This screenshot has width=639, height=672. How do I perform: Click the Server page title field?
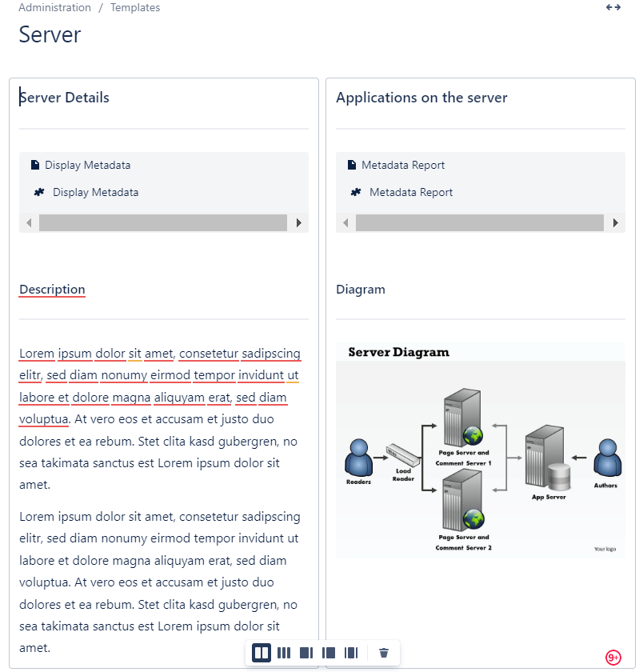pyautogui.click(x=50, y=35)
